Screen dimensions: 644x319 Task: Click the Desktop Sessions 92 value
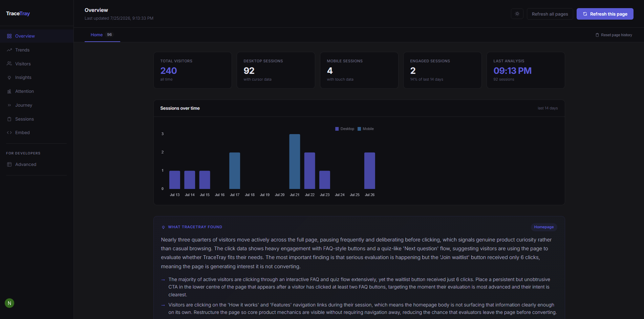249,71
